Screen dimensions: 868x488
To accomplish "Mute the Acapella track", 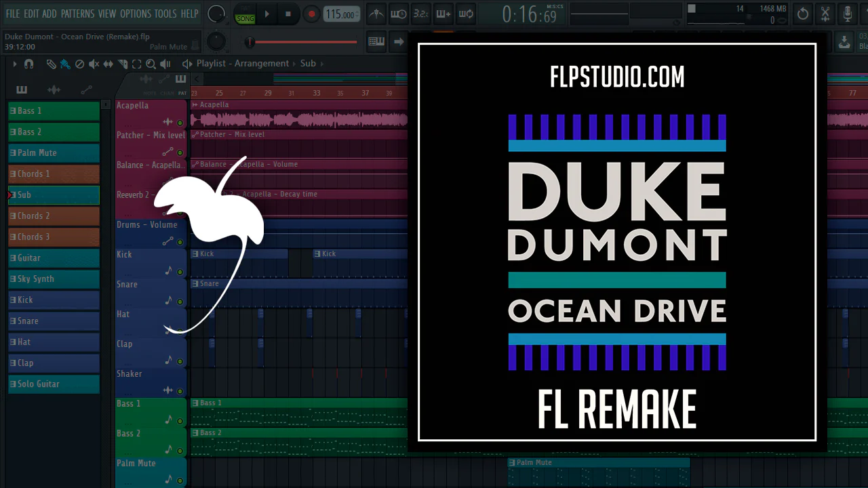I will (x=180, y=123).
